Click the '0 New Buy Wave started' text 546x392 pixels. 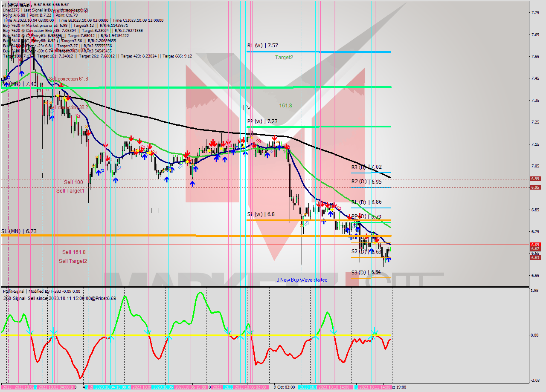tap(302, 280)
